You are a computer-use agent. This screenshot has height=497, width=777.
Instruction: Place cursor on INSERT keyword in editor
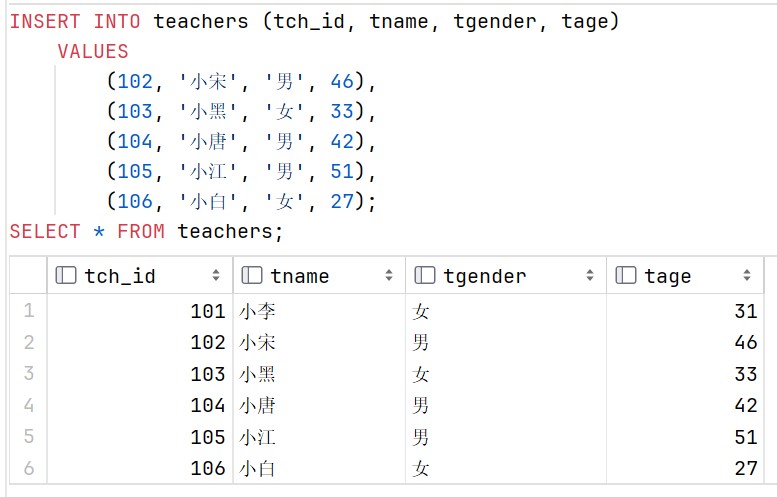pos(45,21)
